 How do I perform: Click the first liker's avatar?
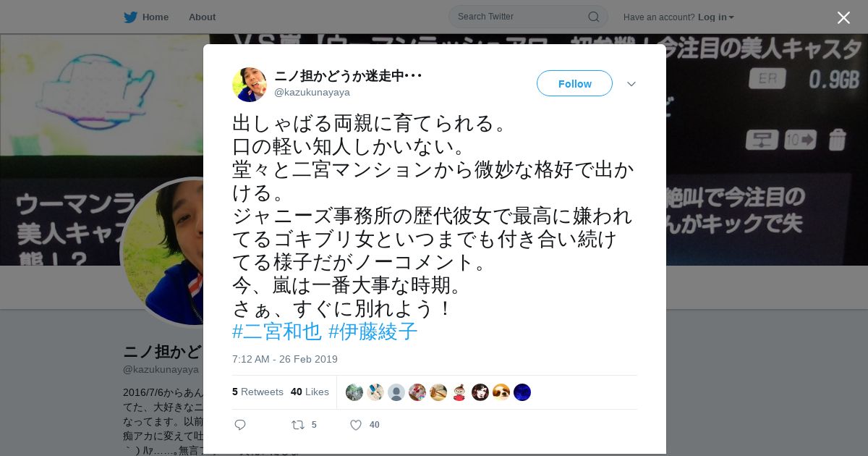(354, 392)
